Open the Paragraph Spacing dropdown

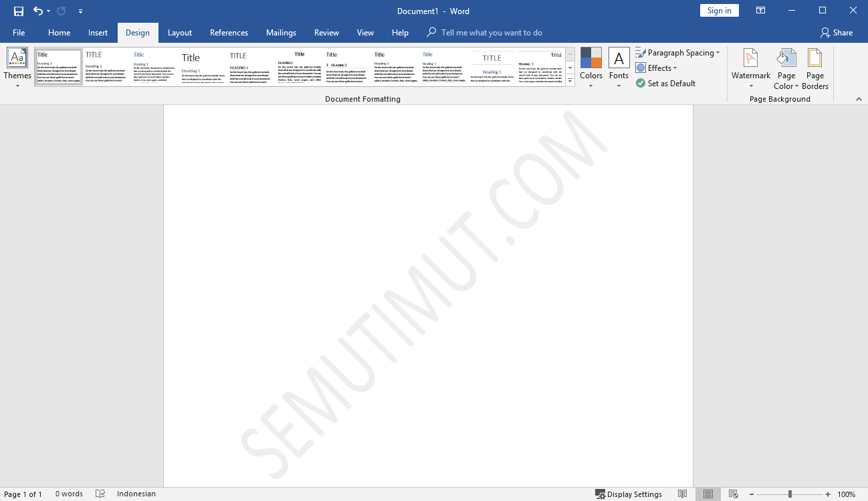[x=677, y=53]
